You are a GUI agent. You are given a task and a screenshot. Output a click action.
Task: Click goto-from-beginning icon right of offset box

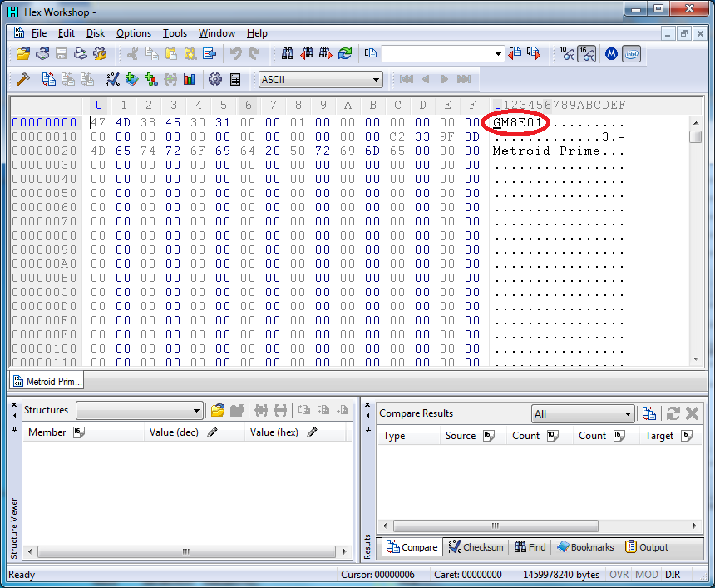pyautogui.click(x=515, y=53)
